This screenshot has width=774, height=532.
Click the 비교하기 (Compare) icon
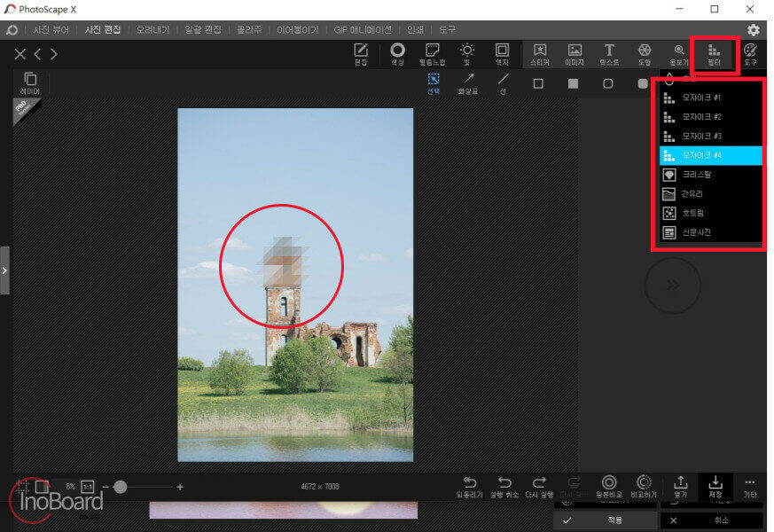click(x=644, y=487)
